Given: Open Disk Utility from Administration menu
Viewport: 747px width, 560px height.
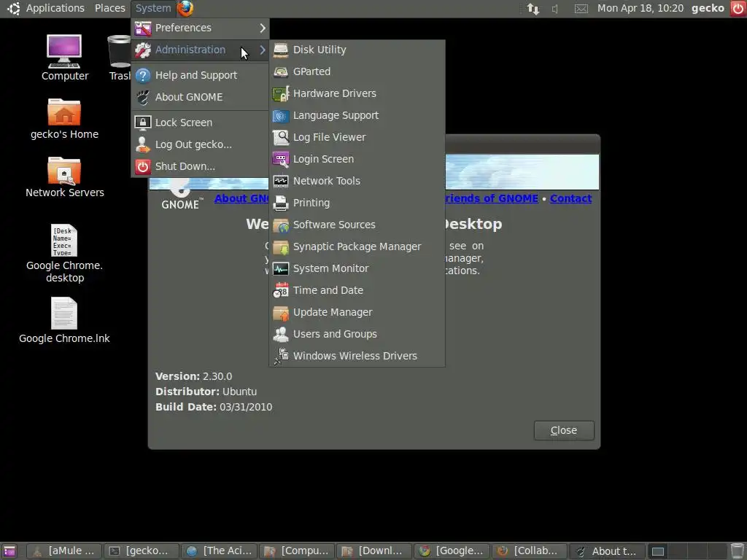Looking at the screenshot, I should 357,50.
